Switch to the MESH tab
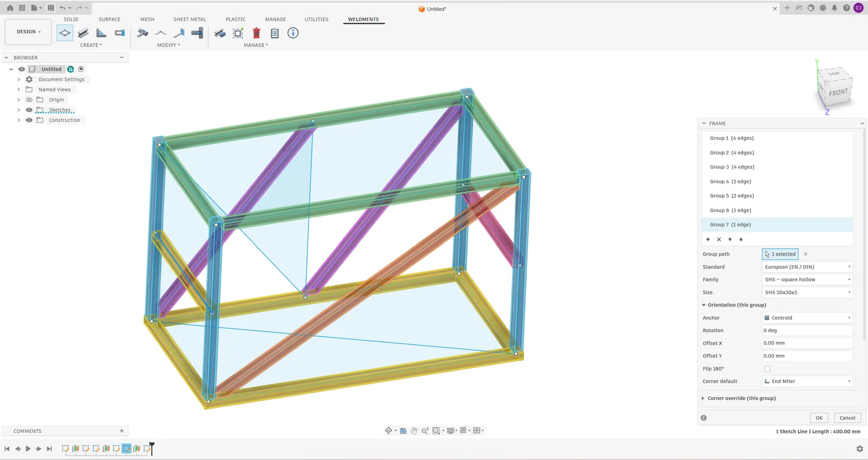This screenshot has height=460, width=868. 148,20
